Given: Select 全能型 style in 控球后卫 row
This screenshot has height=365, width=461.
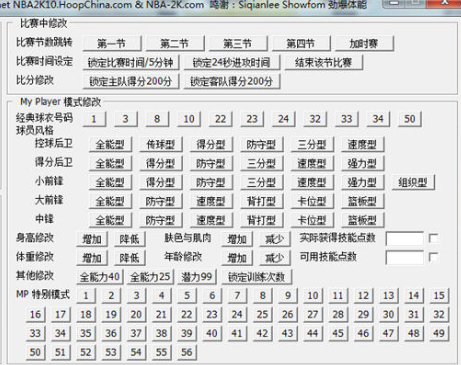Looking at the screenshot, I should tap(110, 144).
